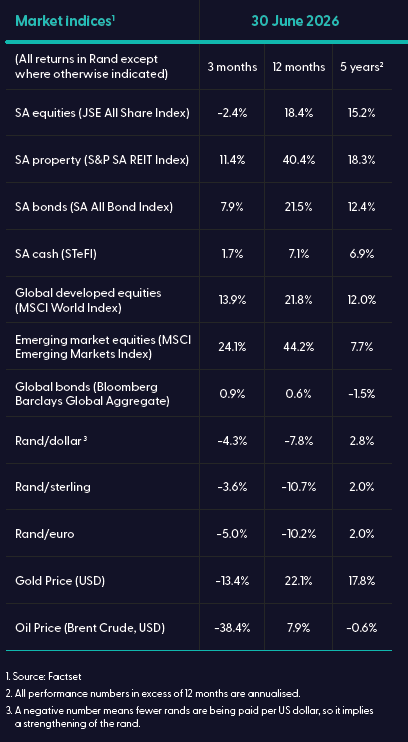Select the 30 June 2026 date header
Viewport: 408px width, 742px height.
(x=295, y=22)
